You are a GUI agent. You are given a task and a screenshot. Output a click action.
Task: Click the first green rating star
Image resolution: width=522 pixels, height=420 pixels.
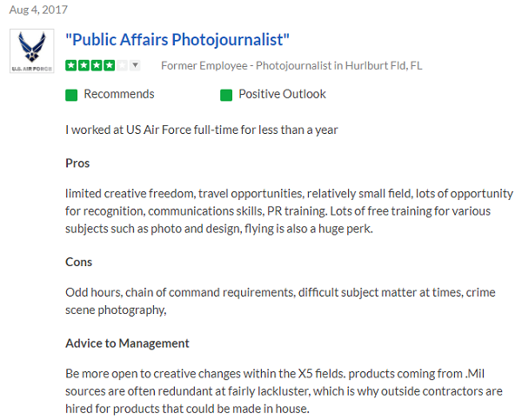70,65
